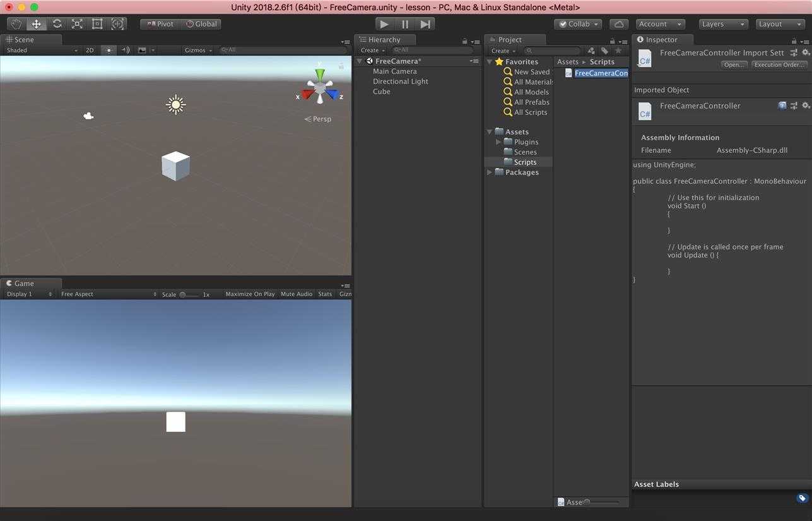Click the Open... button in Inspector
Screen dimensions: 812x521
[734, 64]
